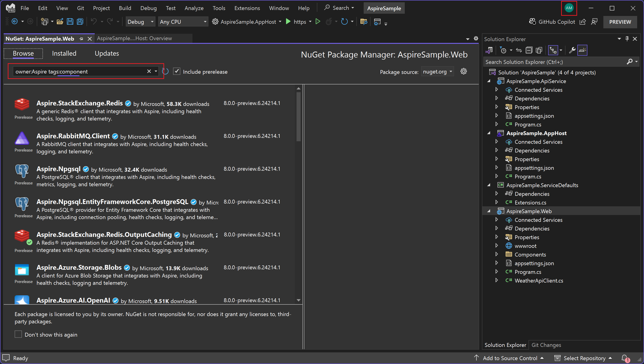Start debugging with green https play icon
This screenshot has height=364, width=644.
point(288,22)
